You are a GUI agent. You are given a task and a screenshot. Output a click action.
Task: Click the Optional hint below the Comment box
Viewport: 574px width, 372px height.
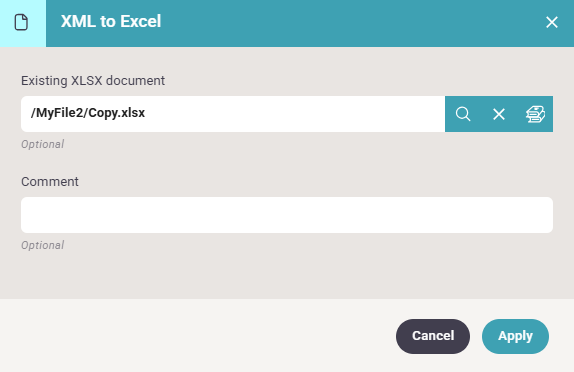(42, 245)
